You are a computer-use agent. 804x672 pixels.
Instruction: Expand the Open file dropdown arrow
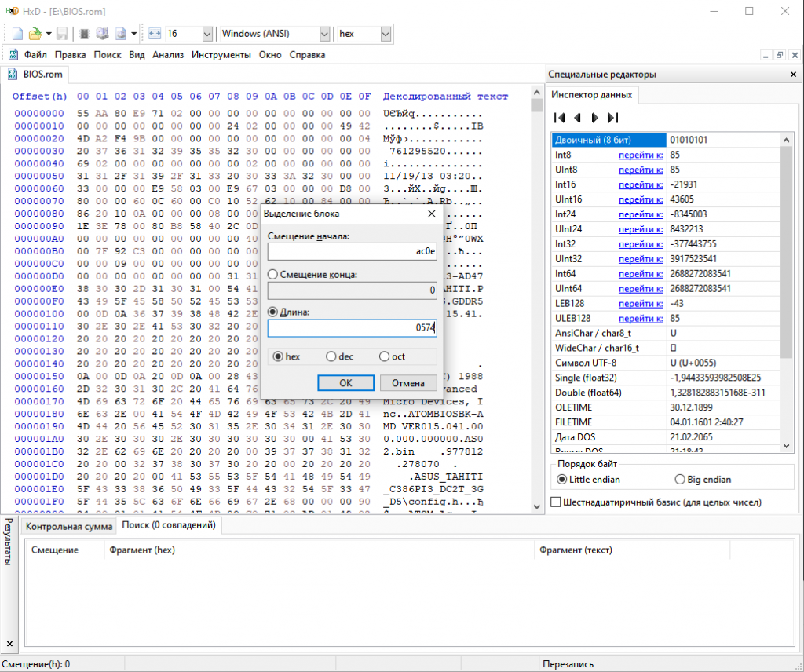point(49,34)
